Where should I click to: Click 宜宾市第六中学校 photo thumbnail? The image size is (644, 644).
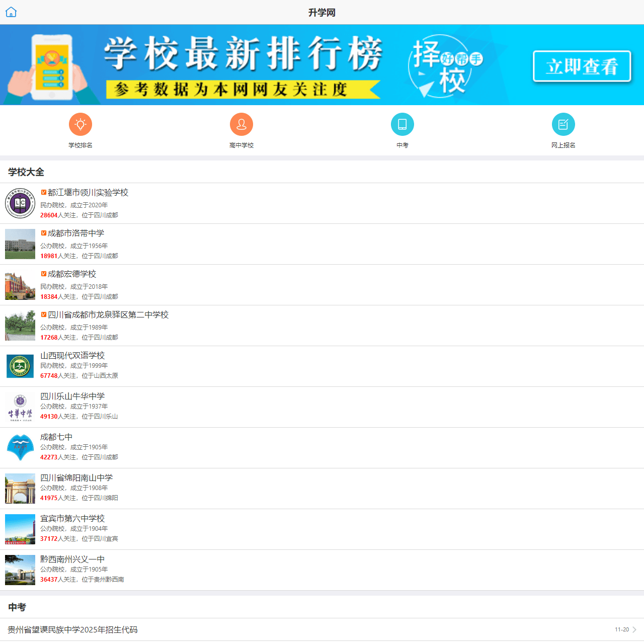20,529
